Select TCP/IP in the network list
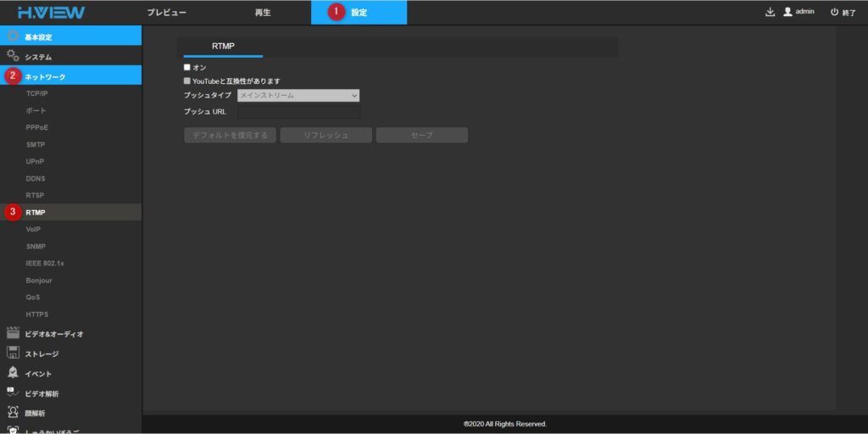Image resolution: width=868 pixels, height=434 pixels. 37,93
